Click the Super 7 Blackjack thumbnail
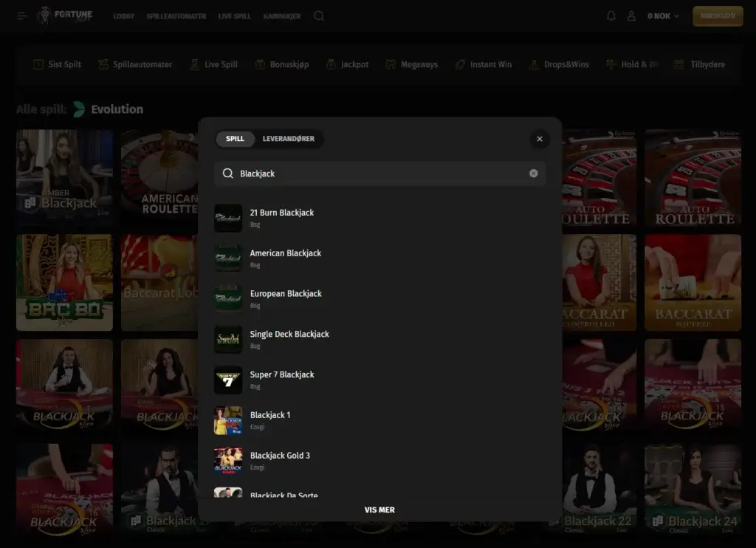This screenshot has height=548, width=756. pos(228,380)
